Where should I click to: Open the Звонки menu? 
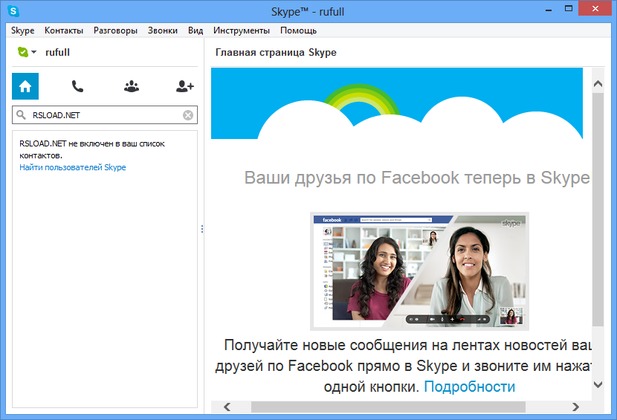163,30
